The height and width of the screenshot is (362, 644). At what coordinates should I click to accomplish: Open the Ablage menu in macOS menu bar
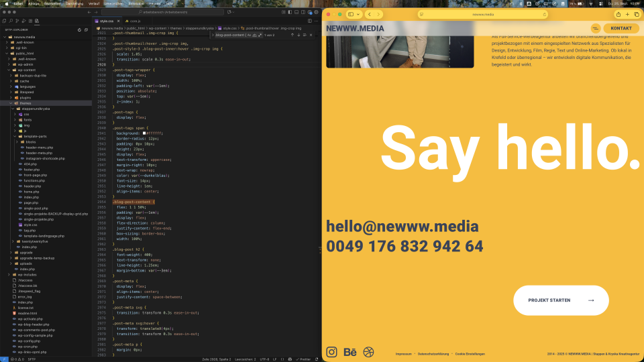[34, 3]
